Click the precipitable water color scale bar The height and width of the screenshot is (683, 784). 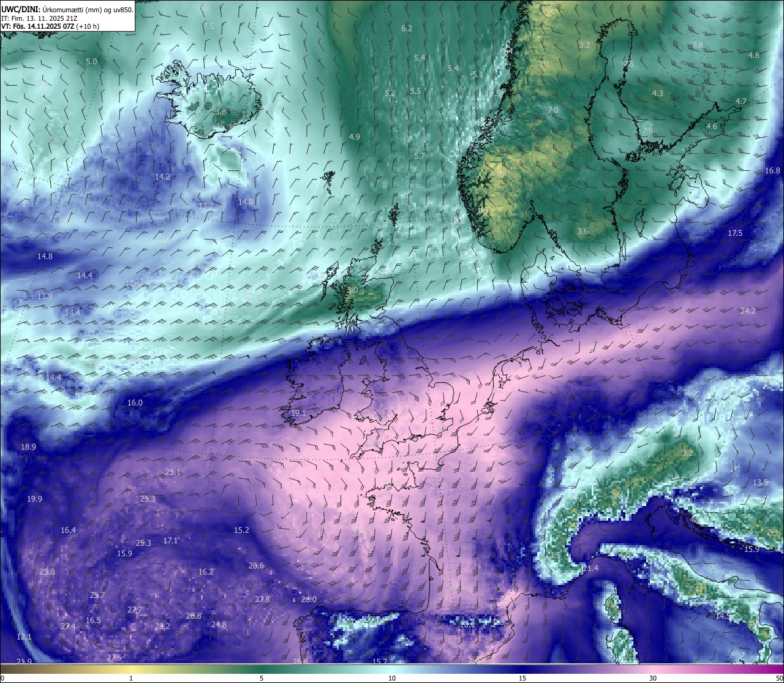tap(392, 668)
